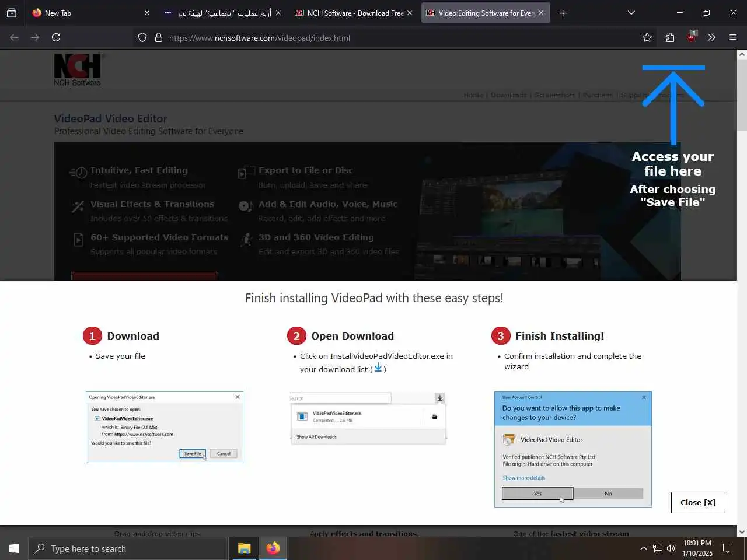Click the download list screenshot thumbnail
747x560 pixels.
pyautogui.click(x=368, y=418)
